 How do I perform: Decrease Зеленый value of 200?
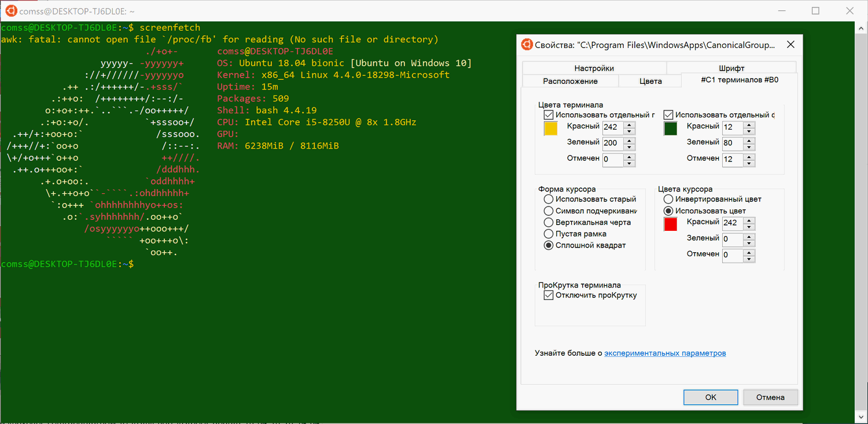click(x=630, y=147)
